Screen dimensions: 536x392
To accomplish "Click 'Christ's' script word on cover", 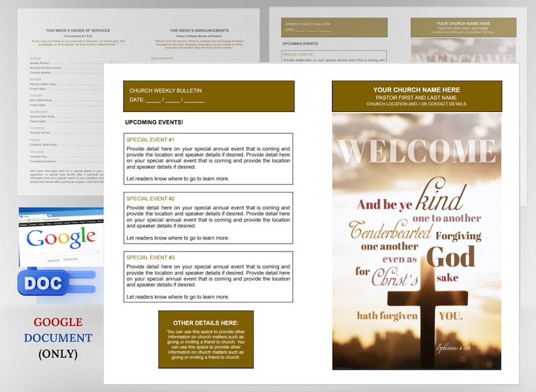I will [395, 277].
